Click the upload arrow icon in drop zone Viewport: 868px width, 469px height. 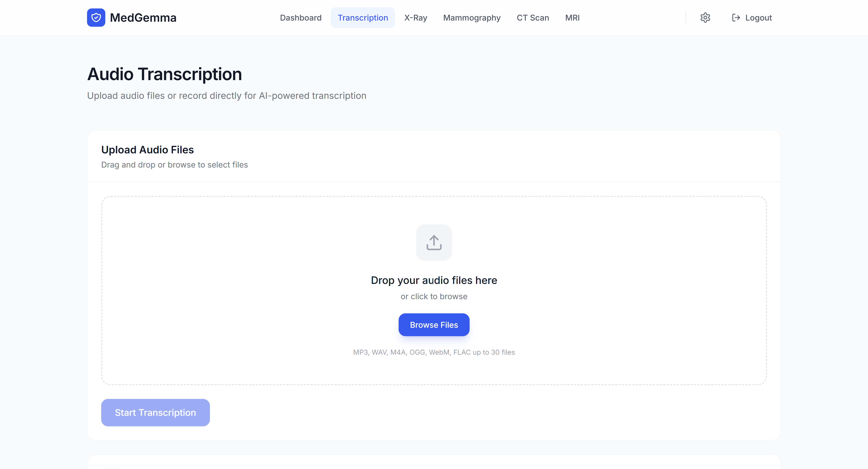pyautogui.click(x=434, y=242)
